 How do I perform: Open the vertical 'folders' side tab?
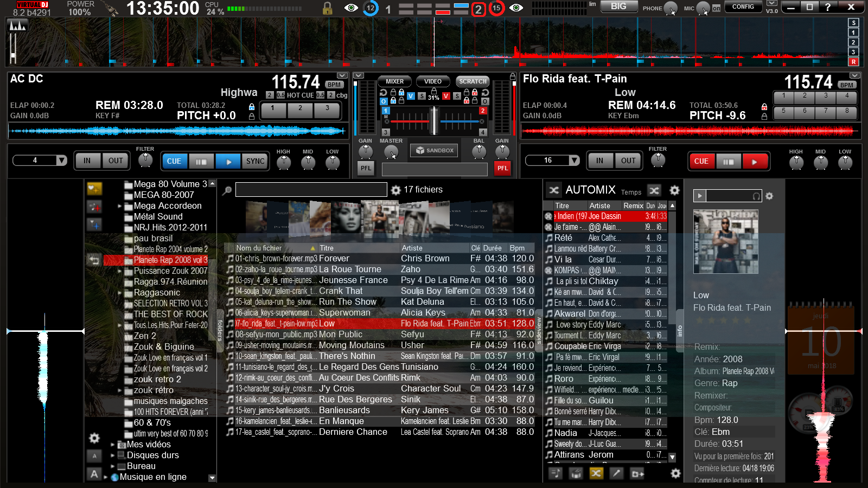(x=220, y=330)
